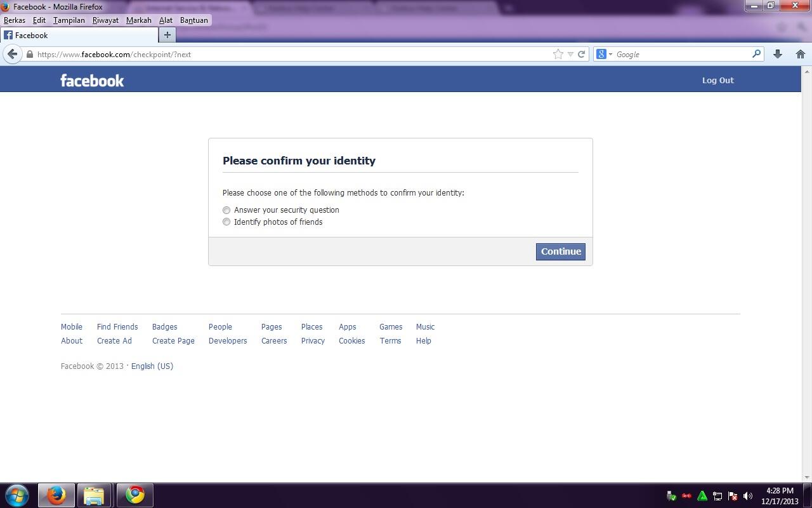Click the taskbar clock showing 4:28 PM
The width and height of the screenshot is (812, 508).
tap(780, 496)
